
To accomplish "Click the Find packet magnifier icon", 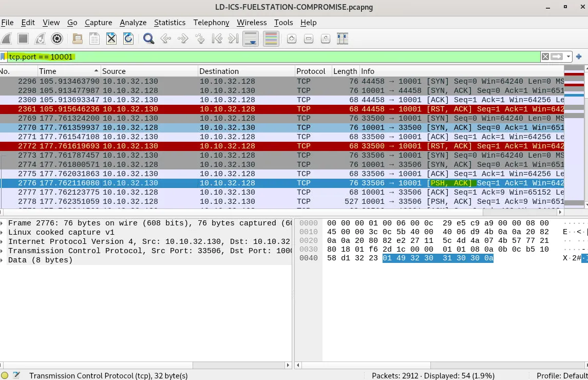I will 149,39.
